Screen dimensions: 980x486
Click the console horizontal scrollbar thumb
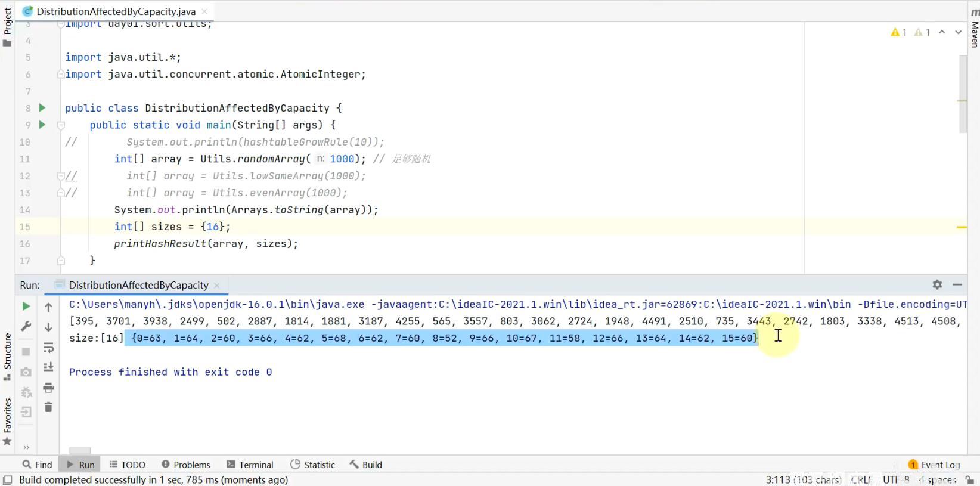[x=80, y=450]
